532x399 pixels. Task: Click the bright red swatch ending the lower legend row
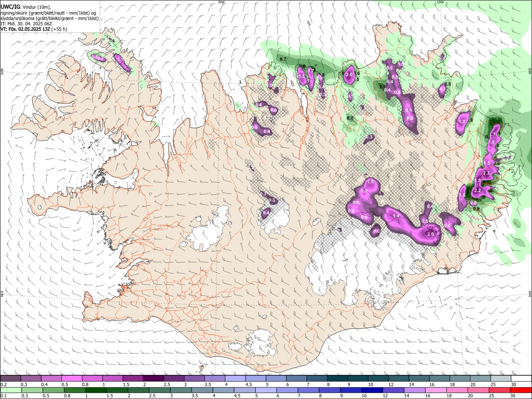click(x=521, y=390)
